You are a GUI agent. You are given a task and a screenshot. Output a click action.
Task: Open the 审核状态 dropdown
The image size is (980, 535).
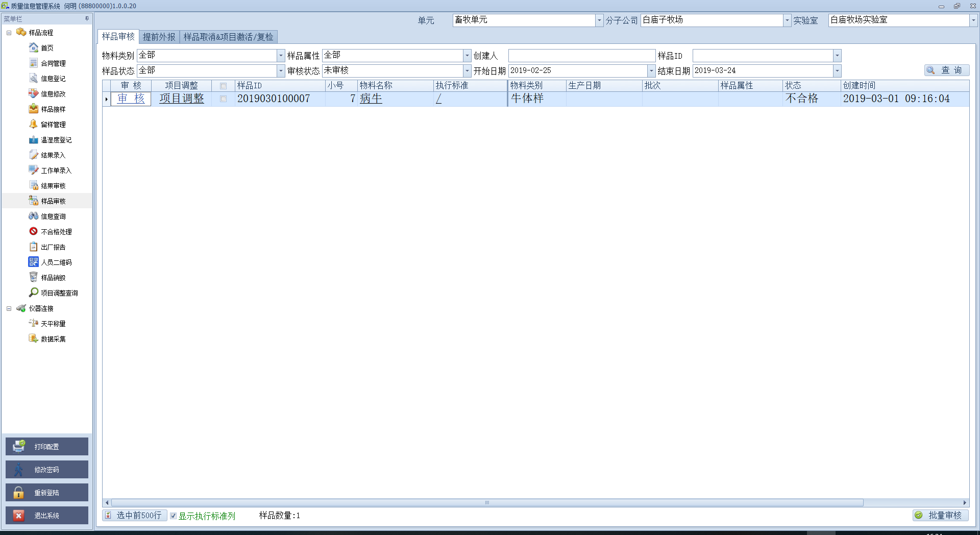click(467, 71)
